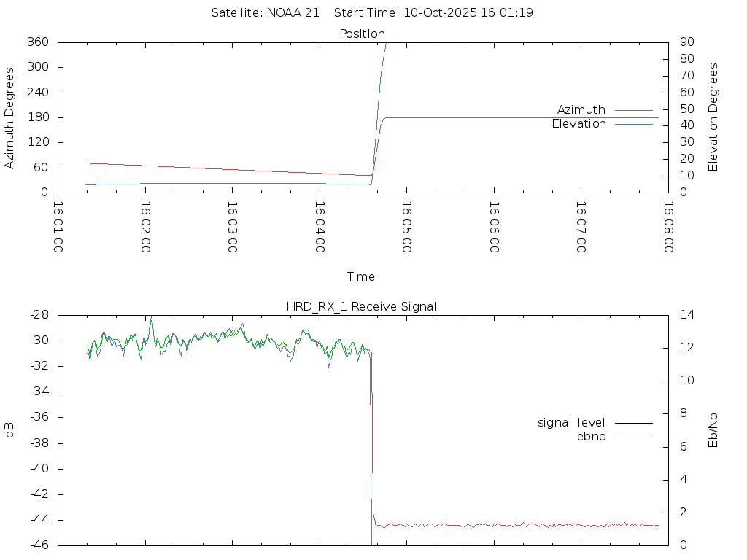Click the Azimuth Degrees axis label
747x560 pixels.
9,117
